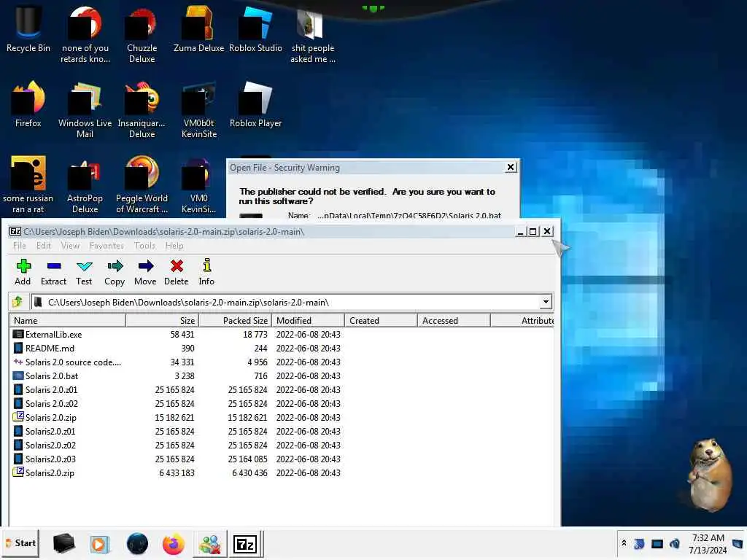
Task: Select the Solaris2.0.z03 file
Action: coord(281,459)
